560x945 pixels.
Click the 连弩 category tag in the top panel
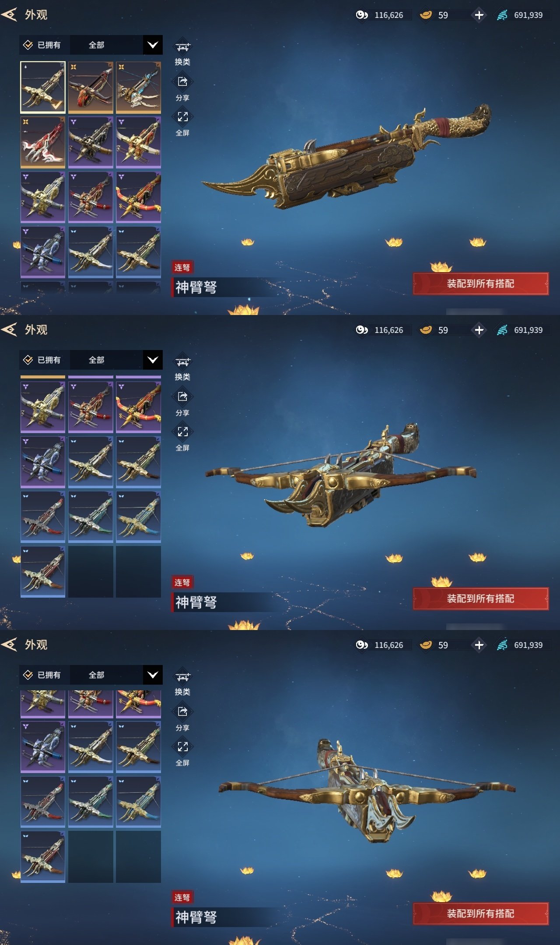point(182,267)
